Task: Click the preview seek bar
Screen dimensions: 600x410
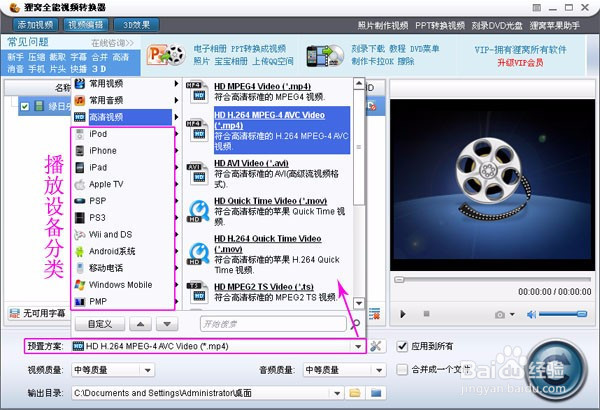Action: (493, 280)
